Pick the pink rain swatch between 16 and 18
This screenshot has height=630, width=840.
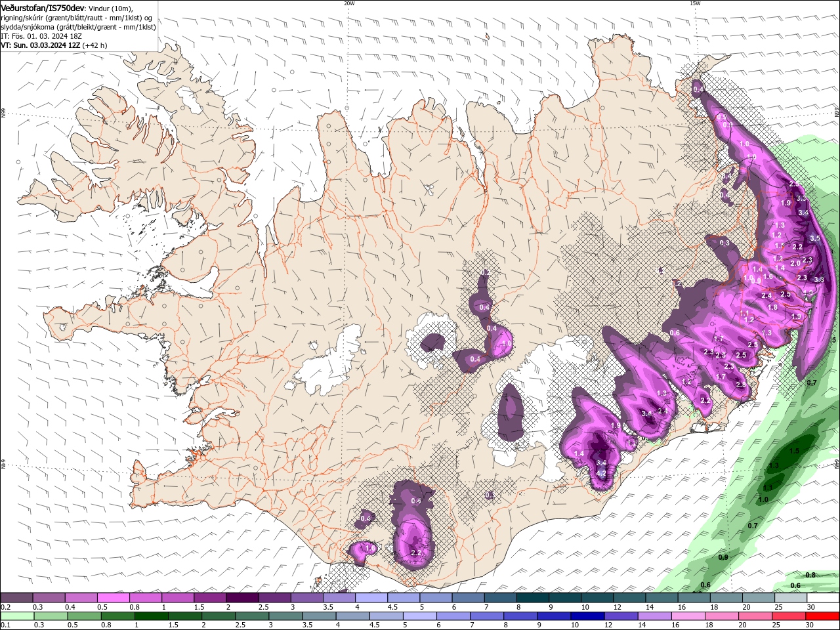coord(688,616)
